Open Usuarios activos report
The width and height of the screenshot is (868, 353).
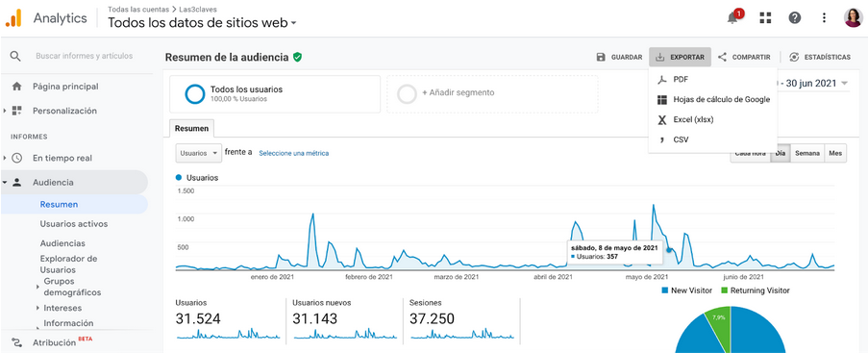(x=74, y=224)
